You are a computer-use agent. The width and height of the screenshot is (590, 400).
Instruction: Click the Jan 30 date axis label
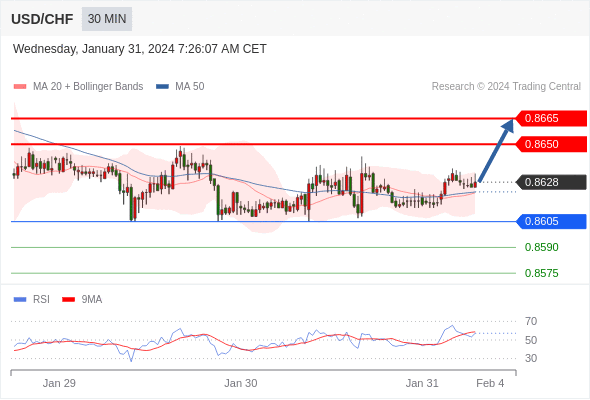tap(241, 383)
